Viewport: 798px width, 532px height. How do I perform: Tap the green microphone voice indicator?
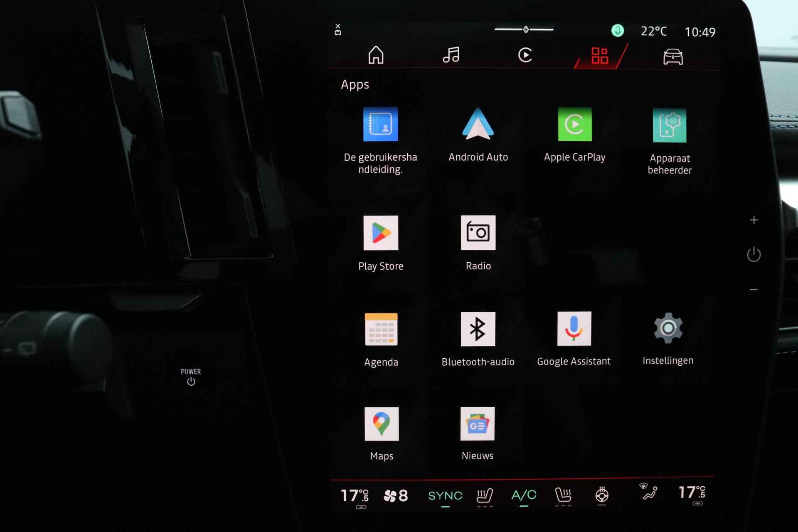[x=618, y=31]
